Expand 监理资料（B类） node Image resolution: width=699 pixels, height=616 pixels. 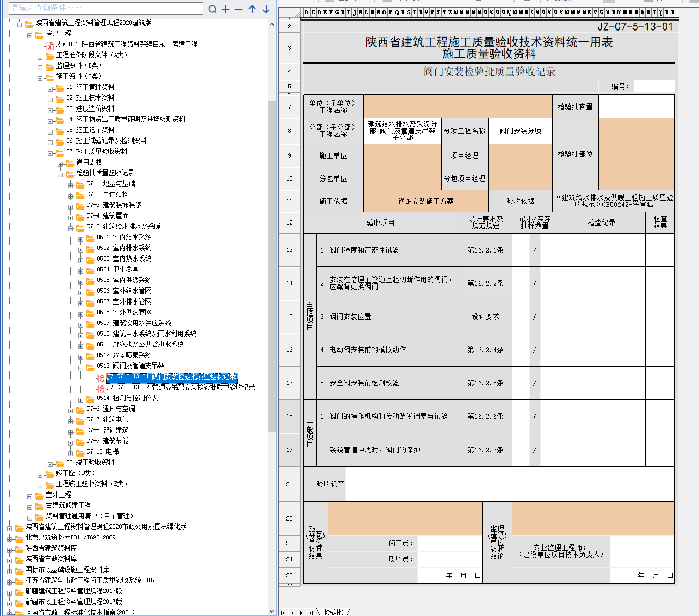click(x=40, y=67)
